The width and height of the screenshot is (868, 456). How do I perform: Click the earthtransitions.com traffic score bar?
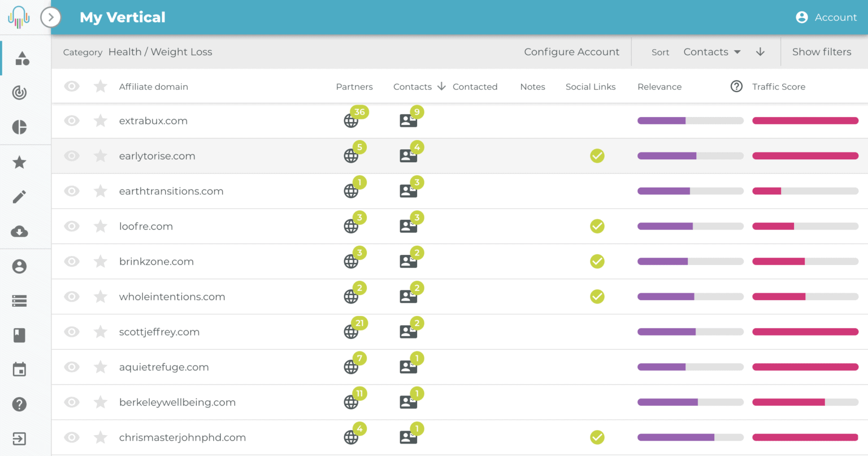[805, 191]
